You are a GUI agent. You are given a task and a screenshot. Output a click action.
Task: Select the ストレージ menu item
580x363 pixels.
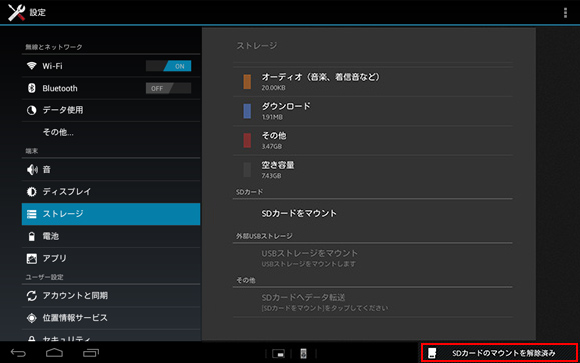coord(111,214)
